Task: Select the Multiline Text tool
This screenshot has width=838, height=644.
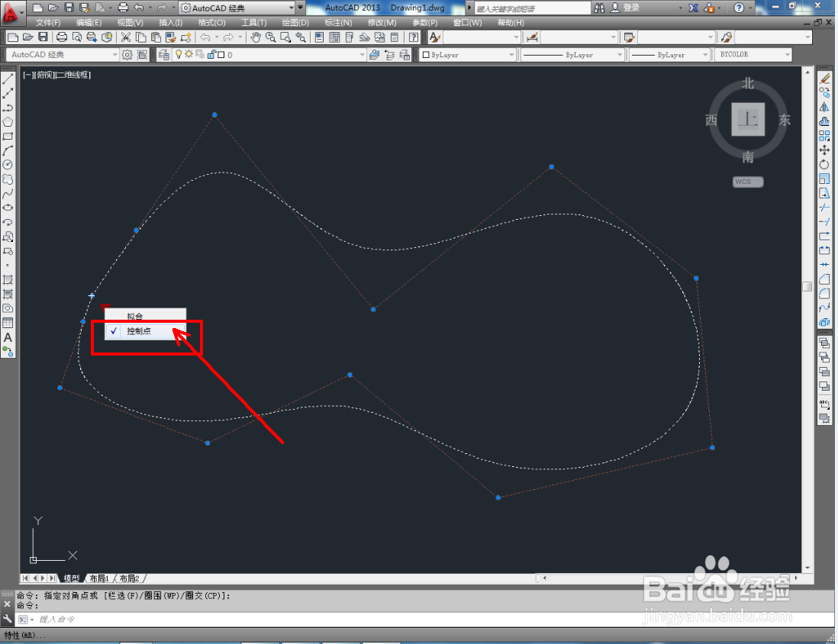Action: click(8, 337)
